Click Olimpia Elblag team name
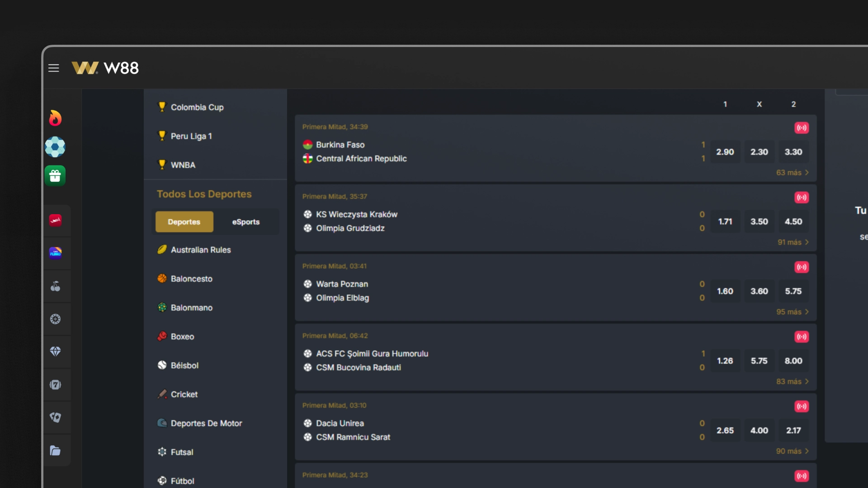The width and height of the screenshot is (868, 488). [343, 298]
